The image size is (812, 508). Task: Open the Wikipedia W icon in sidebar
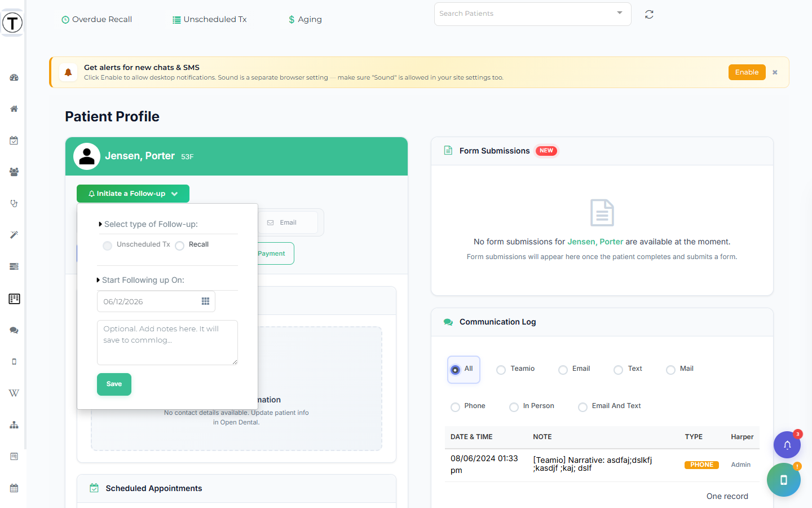[x=14, y=393]
